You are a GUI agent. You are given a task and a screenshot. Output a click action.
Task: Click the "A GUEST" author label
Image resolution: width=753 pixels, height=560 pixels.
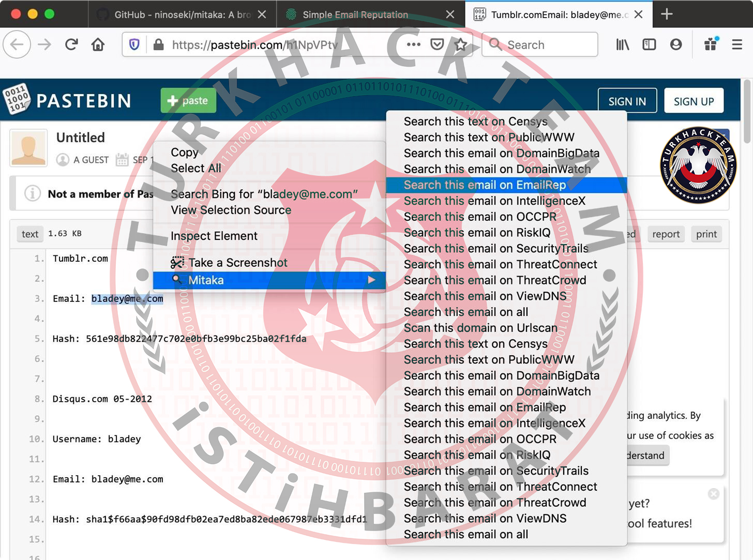(x=91, y=160)
